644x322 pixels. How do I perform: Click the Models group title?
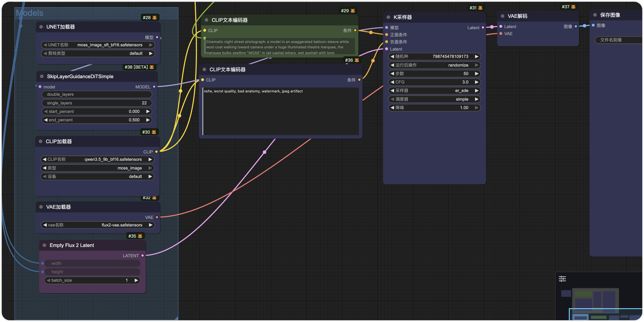29,13
